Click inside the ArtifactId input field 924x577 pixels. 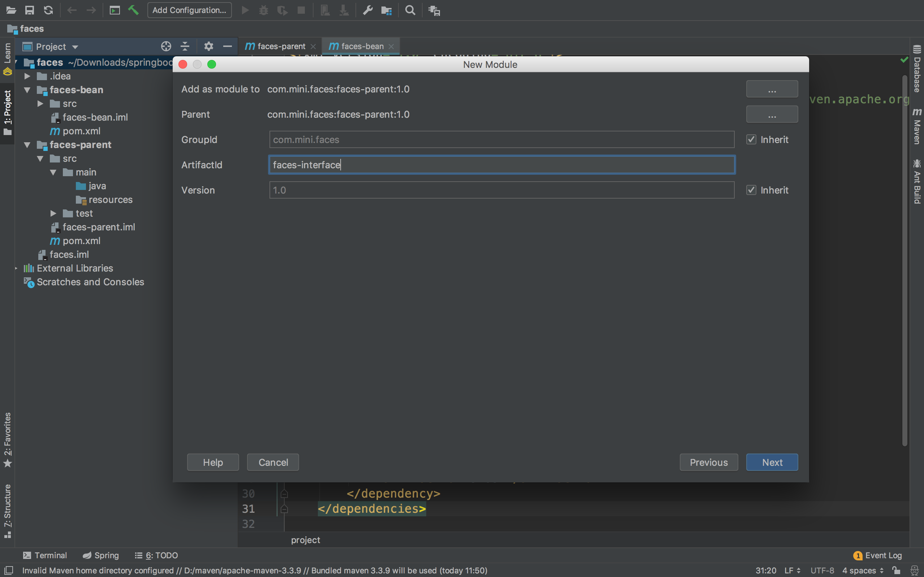point(501,165)
